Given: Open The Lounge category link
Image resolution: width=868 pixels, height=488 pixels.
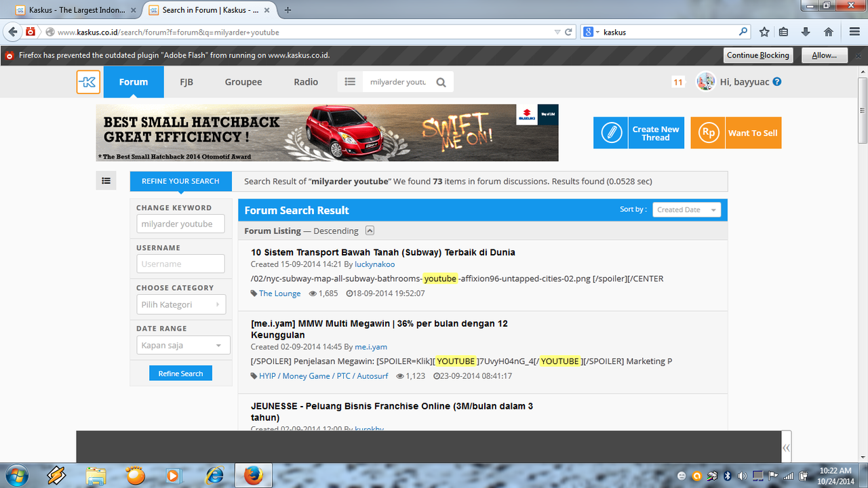Looking at the screenshot, I should click(x=279, y=293).
